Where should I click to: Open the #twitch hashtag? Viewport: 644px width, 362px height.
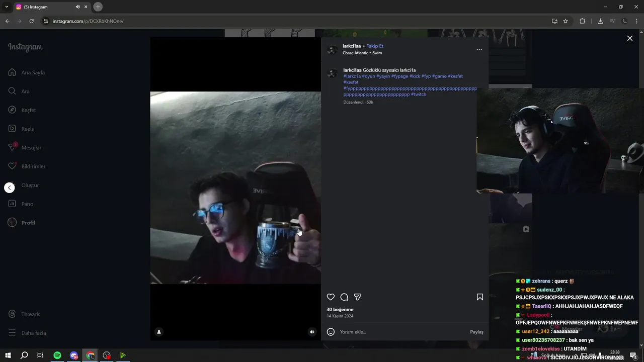point(419,95)
